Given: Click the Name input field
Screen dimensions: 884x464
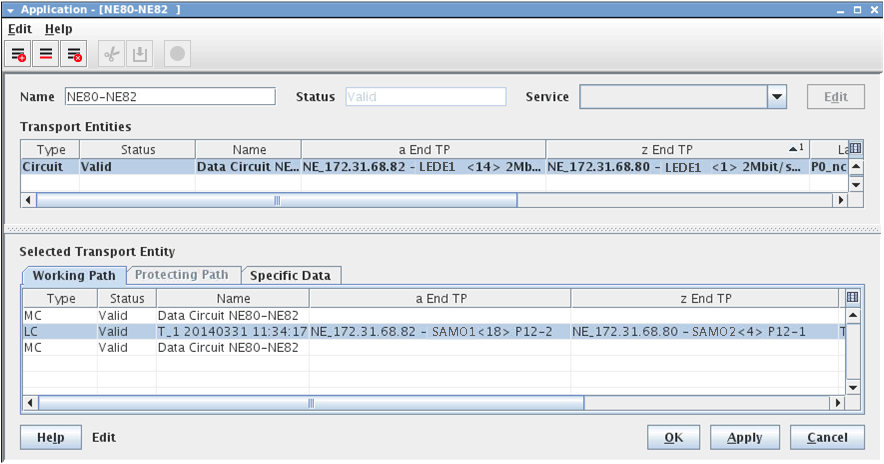Looking at the screenshot, I should [x=169, y=97].
